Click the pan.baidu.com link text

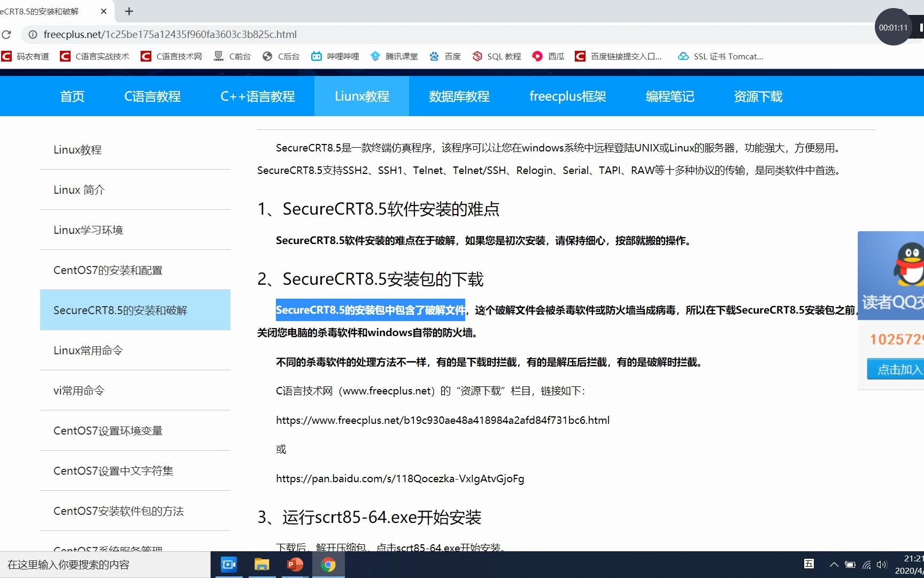(400, 478)
